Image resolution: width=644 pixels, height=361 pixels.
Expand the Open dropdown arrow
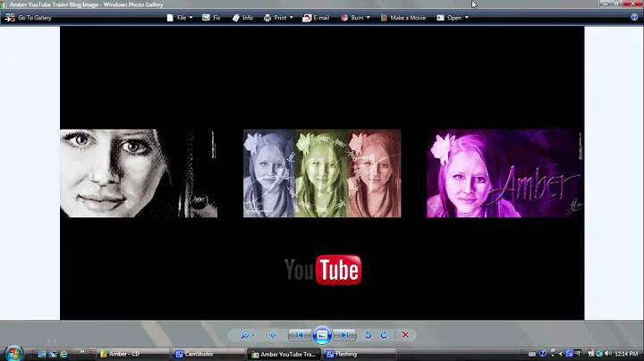pos(467,18)
